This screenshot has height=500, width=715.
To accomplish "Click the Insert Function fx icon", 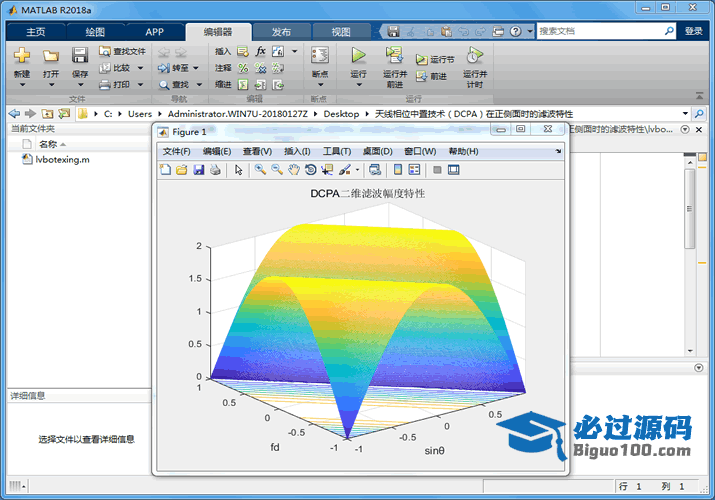I will (x=260, y=51).
